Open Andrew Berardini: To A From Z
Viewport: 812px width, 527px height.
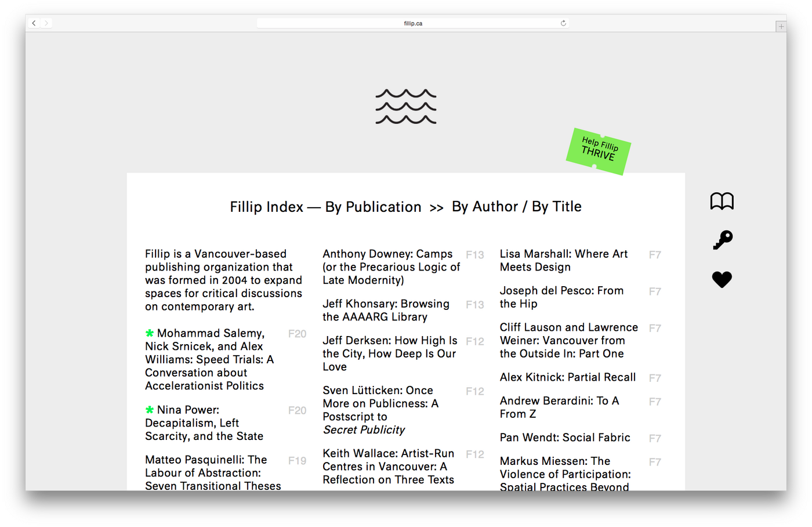560,407
